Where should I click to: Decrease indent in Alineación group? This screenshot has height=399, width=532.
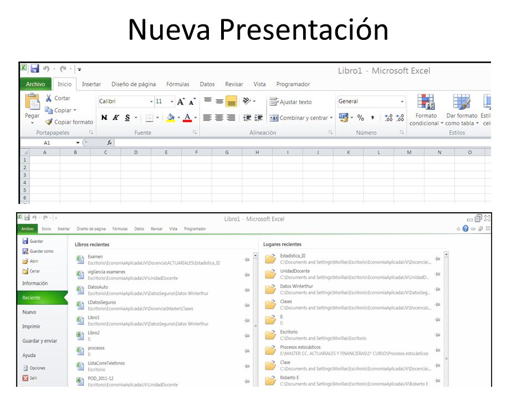click(x=247, y=117)
